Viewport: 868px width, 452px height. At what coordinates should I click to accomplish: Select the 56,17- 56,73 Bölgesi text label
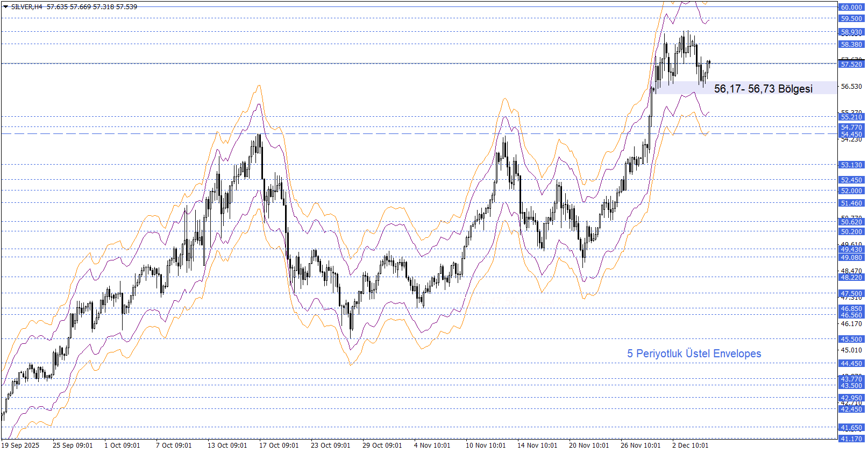(x=763, y=89)
